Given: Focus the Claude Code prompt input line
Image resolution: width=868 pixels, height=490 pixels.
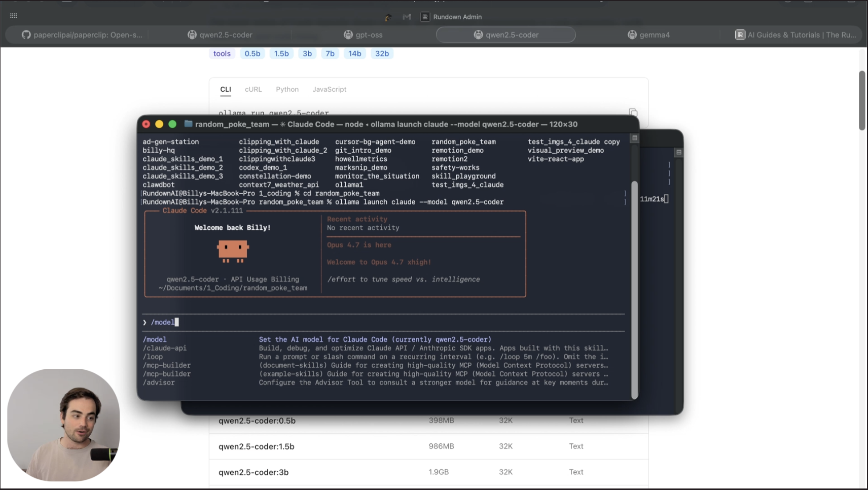Looking at the screenshot, I should 383,323.
